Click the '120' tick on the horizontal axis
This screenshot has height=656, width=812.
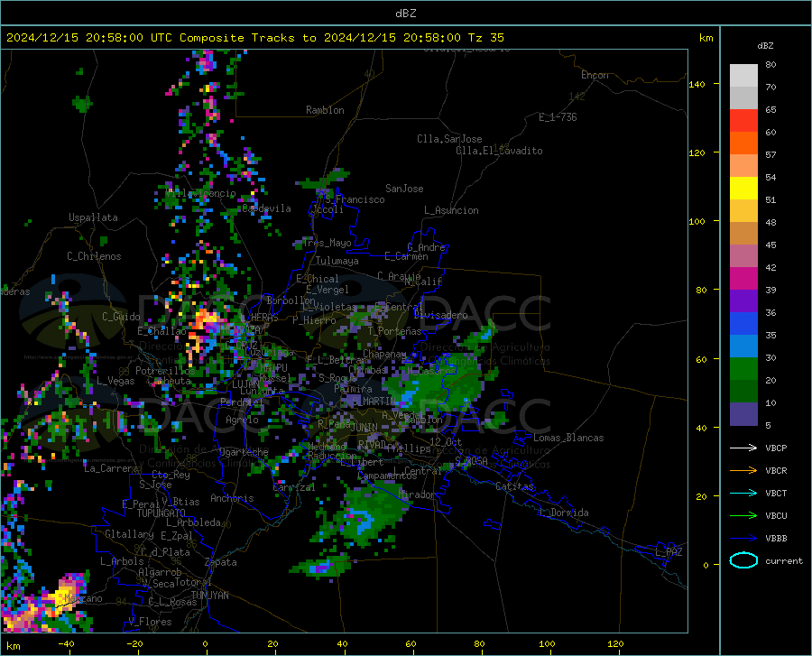click(x=615, y=644)
